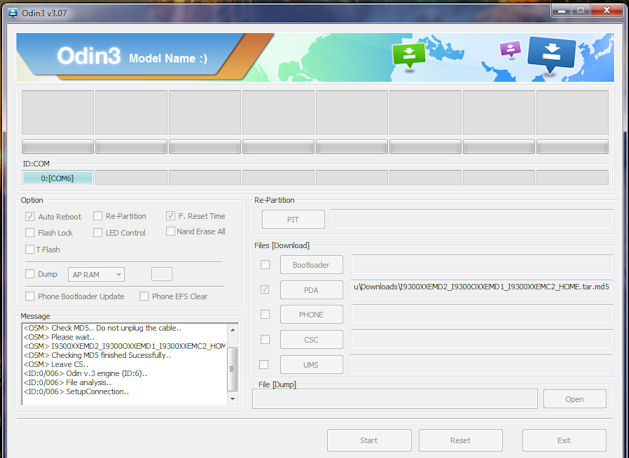
Task: Click the Message log scrollbar thumb
Action: [233, 369]
